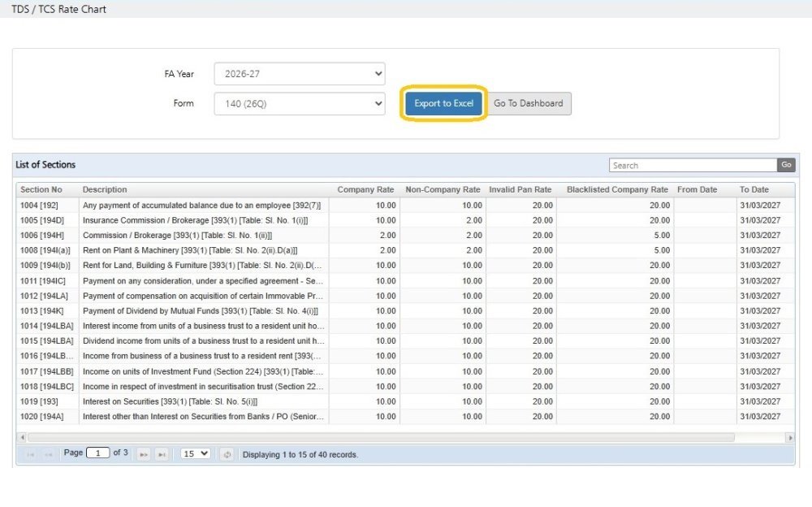Image resolution: width=812 pixels, height=507 pixels.
Task: Go to previous page pager icon
Action: (x=49, y=455)
